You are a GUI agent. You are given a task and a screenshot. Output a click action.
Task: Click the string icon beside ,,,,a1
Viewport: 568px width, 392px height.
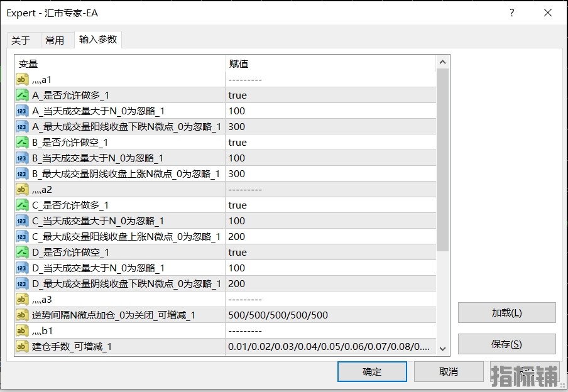(22, 79)
